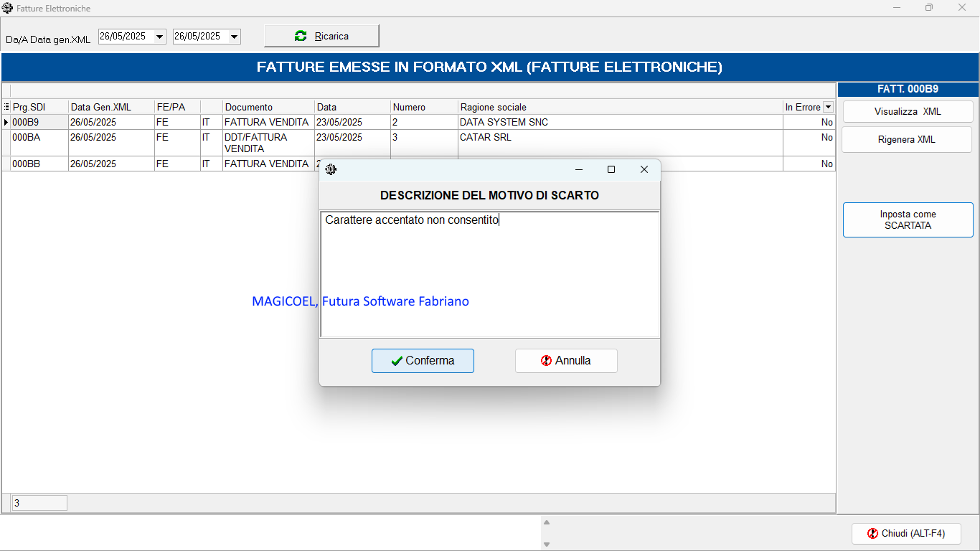
Task: Select the row with Prg.SDI 000BB
Action: pyautogui.click(x=418, y=164)
